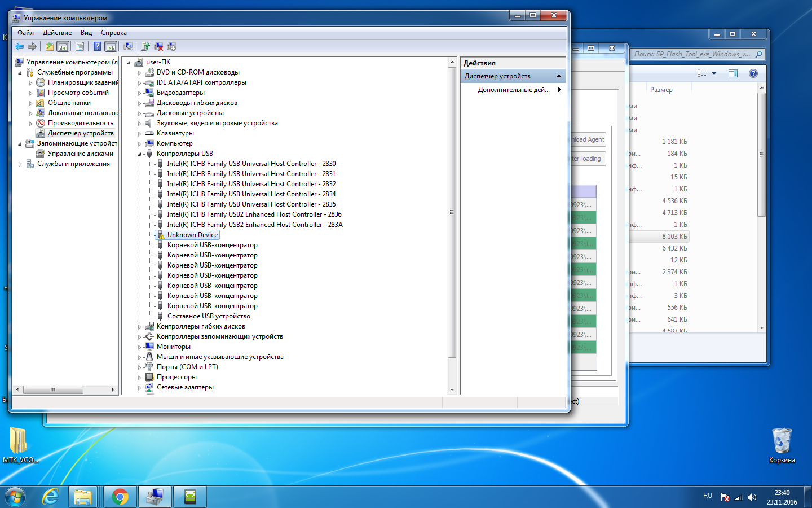Select the Unknown Device entry

(192, 235)
